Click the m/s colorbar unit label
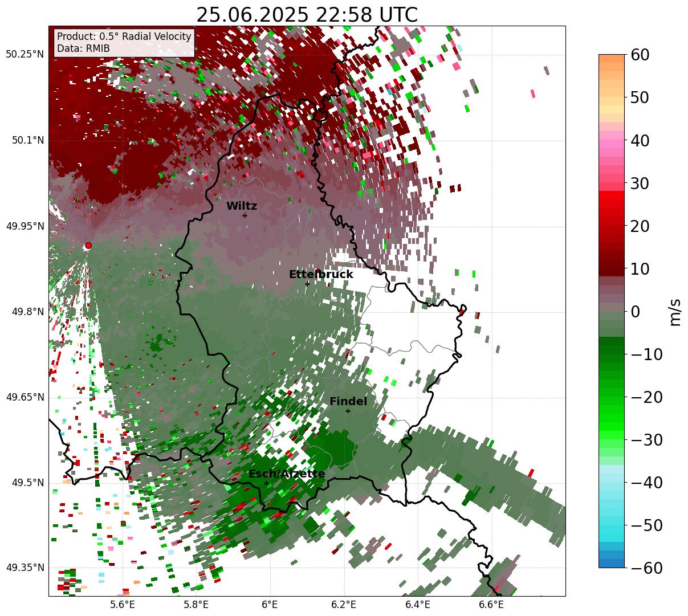 coord(675,311)
